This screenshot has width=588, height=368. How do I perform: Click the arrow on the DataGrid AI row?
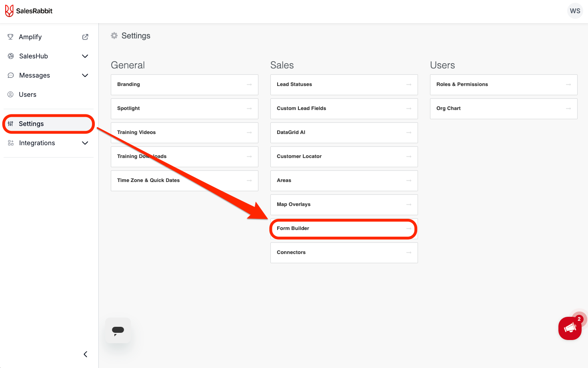409,132
